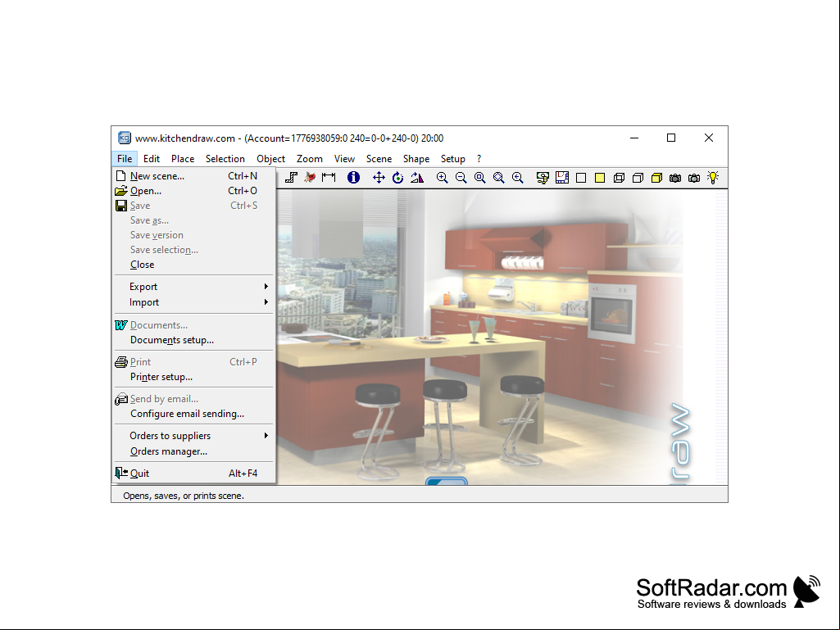Open the Place menu
This screenshot has height=630, width=840.
point(183,159)
